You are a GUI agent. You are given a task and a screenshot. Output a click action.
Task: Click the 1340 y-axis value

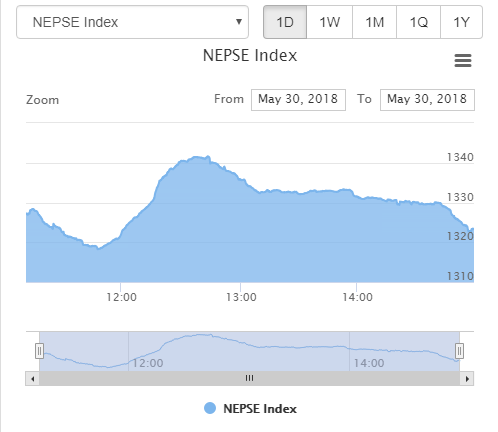[460, 157]
